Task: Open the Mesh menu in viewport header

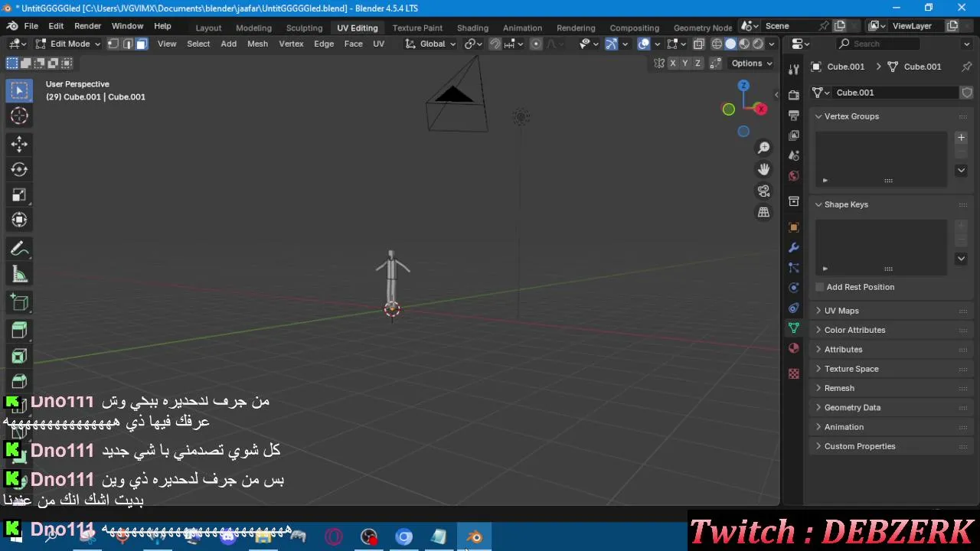Action: tap(257, 44)
